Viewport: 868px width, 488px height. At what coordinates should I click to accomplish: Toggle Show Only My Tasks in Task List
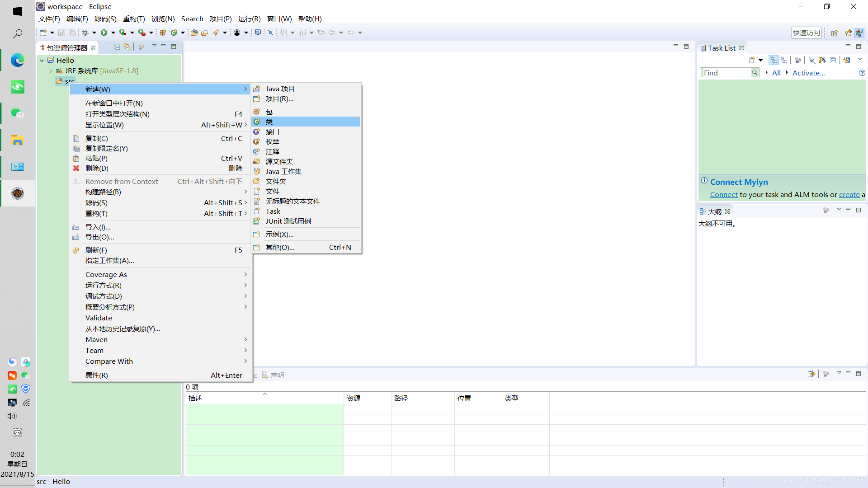(x=822, y=60)
